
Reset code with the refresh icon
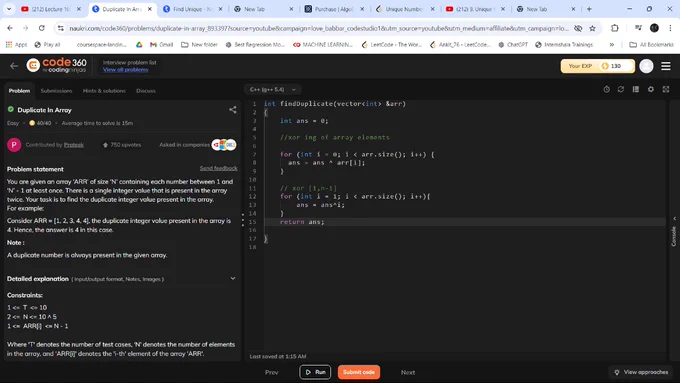(x=621, y=89)
